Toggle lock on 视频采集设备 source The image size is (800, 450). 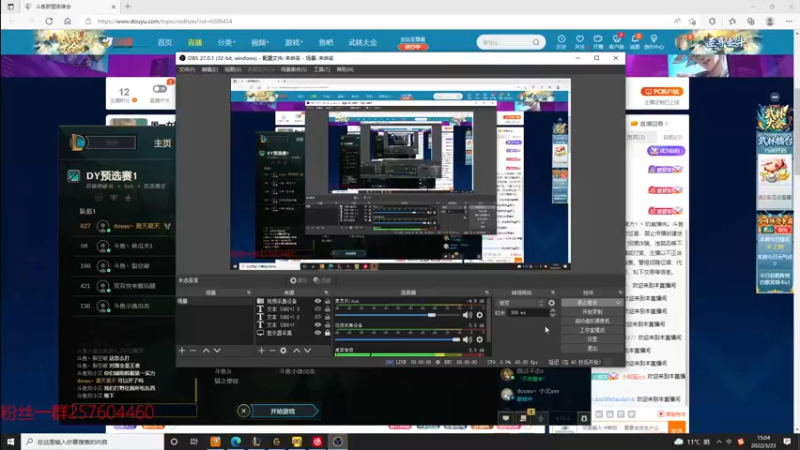click(x=328, y=301)
